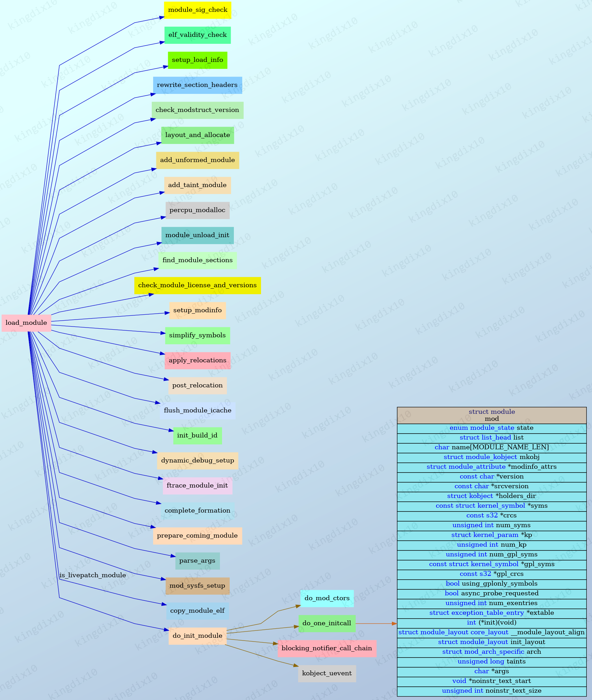The height and width of the screenshot is (700, 592).
Task: Click the struct list_head list row
Action: click(x=492, y=438)
